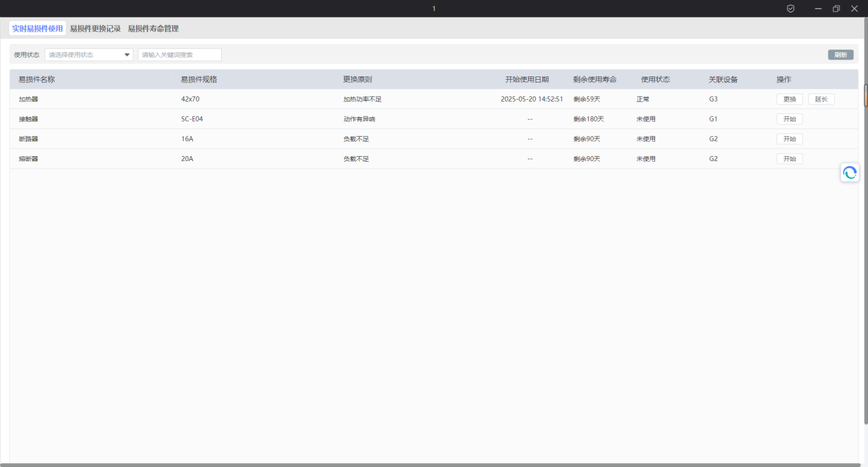Click 延长 button for 加热器

point(821,99)
